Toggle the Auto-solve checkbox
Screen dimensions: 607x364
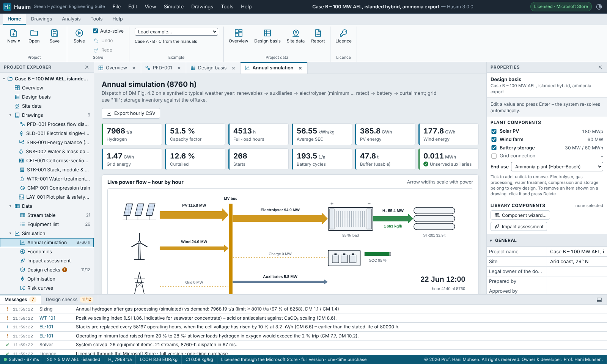click(96, 31)
